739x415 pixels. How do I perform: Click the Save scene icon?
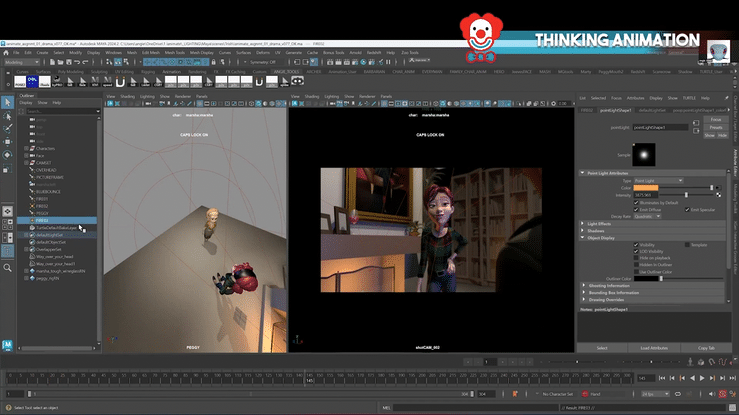pyautogui.click(x=69, y=62)
